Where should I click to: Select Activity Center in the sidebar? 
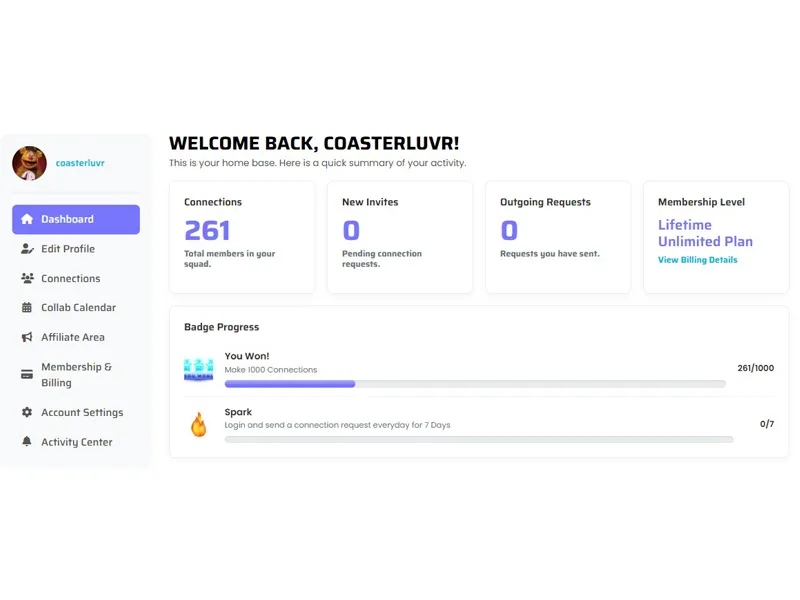[x=76, y=442]
